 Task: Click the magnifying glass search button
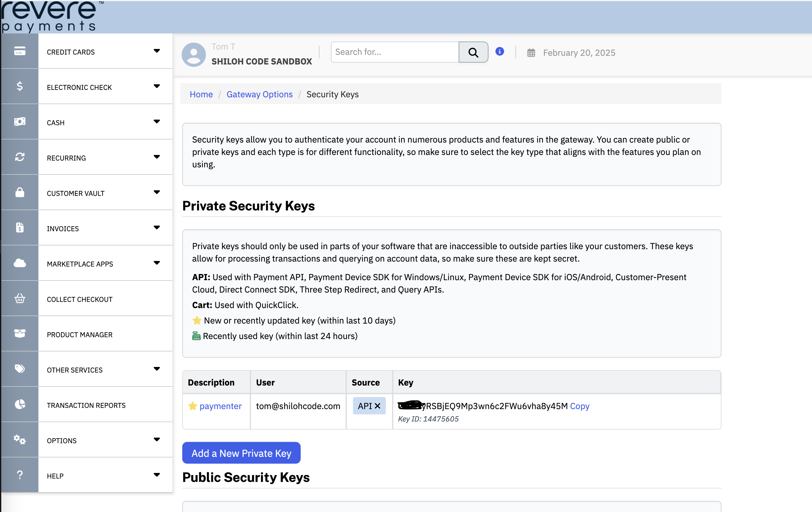pos(473,52)
